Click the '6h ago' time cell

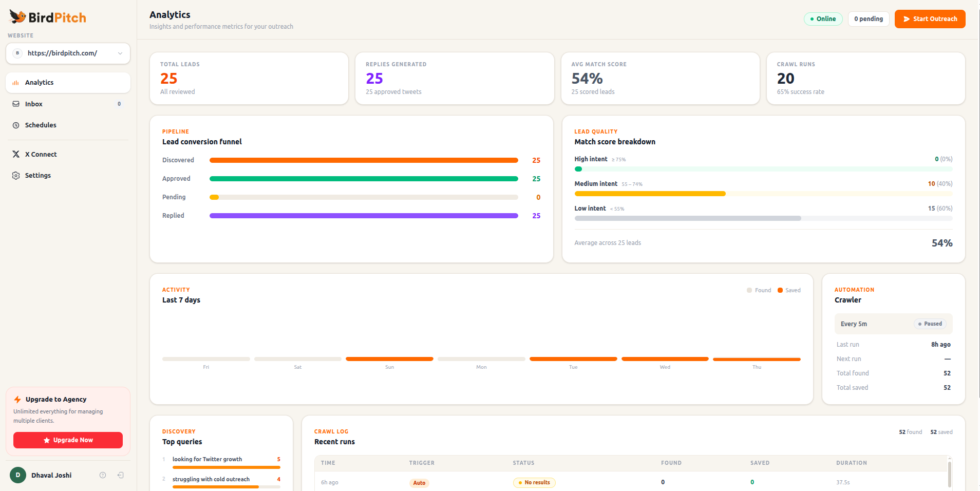coord(330,483)
